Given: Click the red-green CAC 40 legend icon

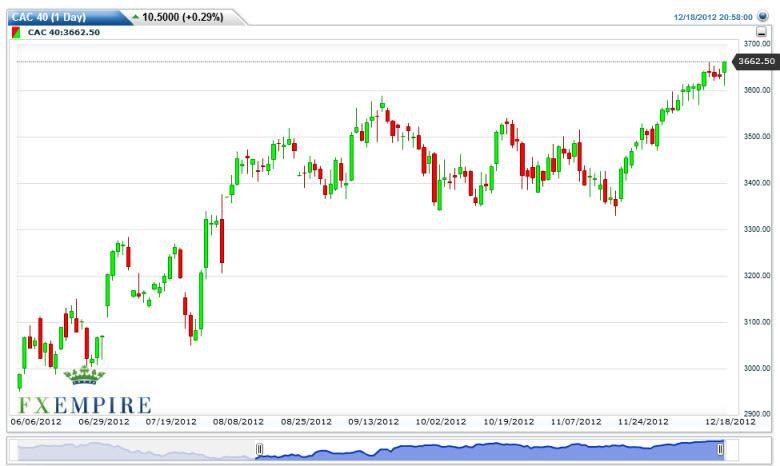Looking at the screenshot, I should click(x=16, y=32).
